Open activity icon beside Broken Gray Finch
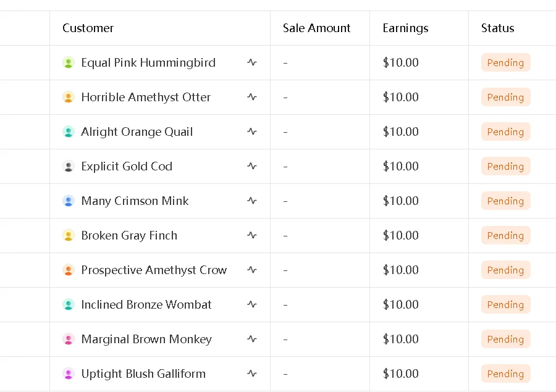Viewport: 556px width, 392px height. click(x=252, y=235)
